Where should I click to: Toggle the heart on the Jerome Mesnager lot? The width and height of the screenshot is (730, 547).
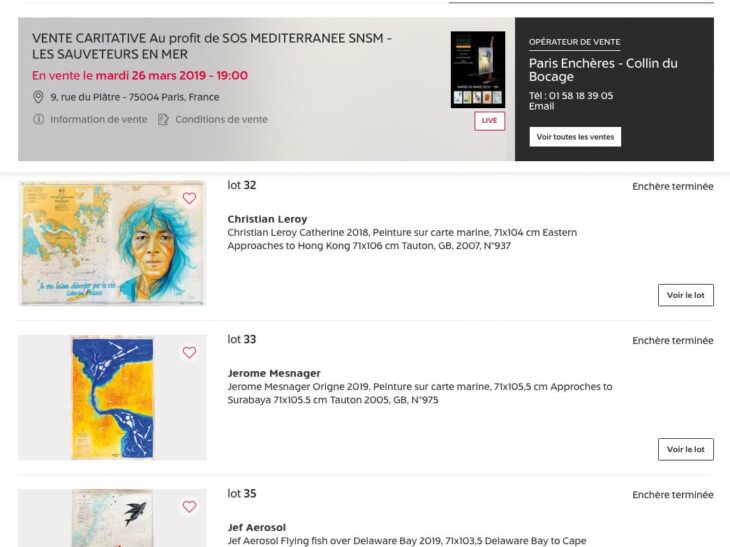point(189,352)
